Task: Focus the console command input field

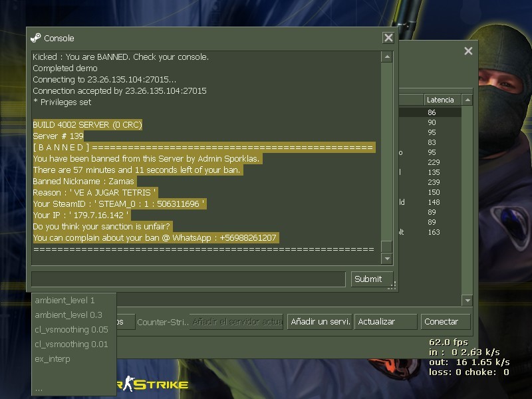Action: pyautogui.click(x=188, y=279)
